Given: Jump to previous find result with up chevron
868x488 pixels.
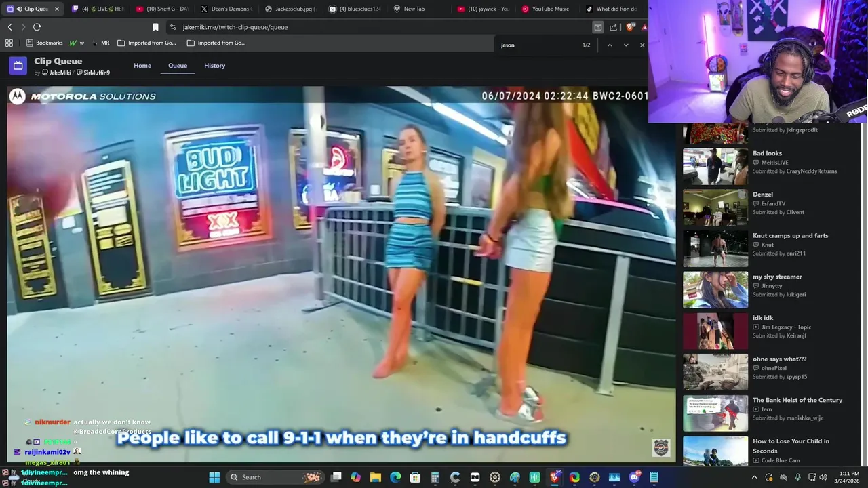Looking at the screenshot, I should coord(609,45).
